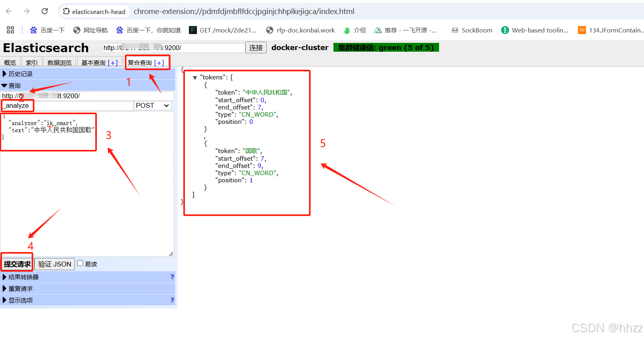Reload the page with the refresh icon
The width and height of the screenshot is (644, 339).
pyautogui.click(x=44, y=11)
